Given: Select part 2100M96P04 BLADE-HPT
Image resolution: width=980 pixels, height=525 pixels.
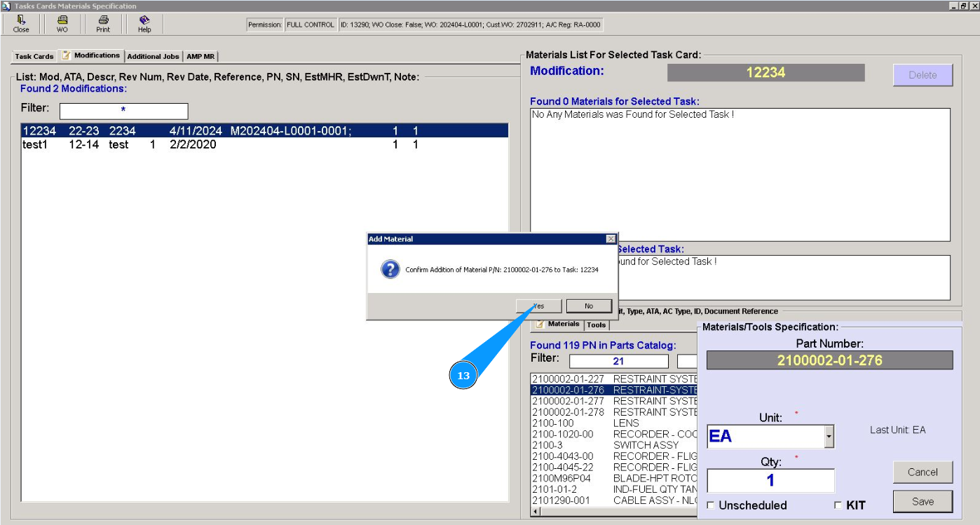Looking at the screenshot, I should coord(615,479).
